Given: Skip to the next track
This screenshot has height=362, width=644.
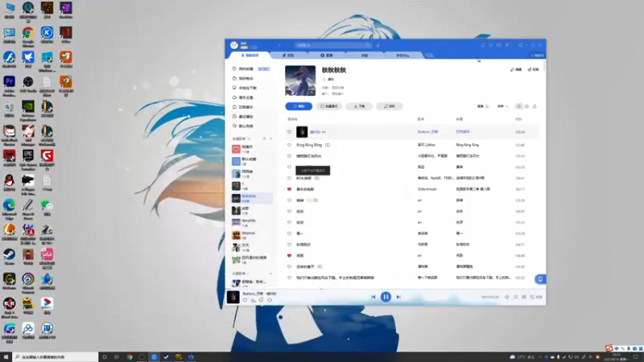Looking at the screenshot, I should (398, 297).
